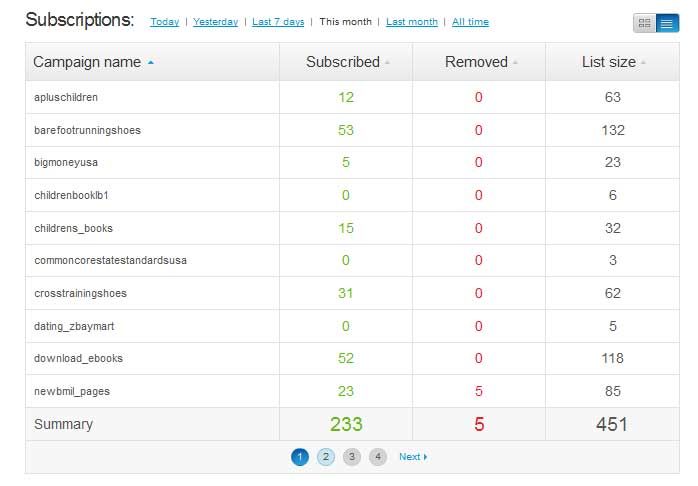
Task: Switch to list view icon
Action: [667, 23]
